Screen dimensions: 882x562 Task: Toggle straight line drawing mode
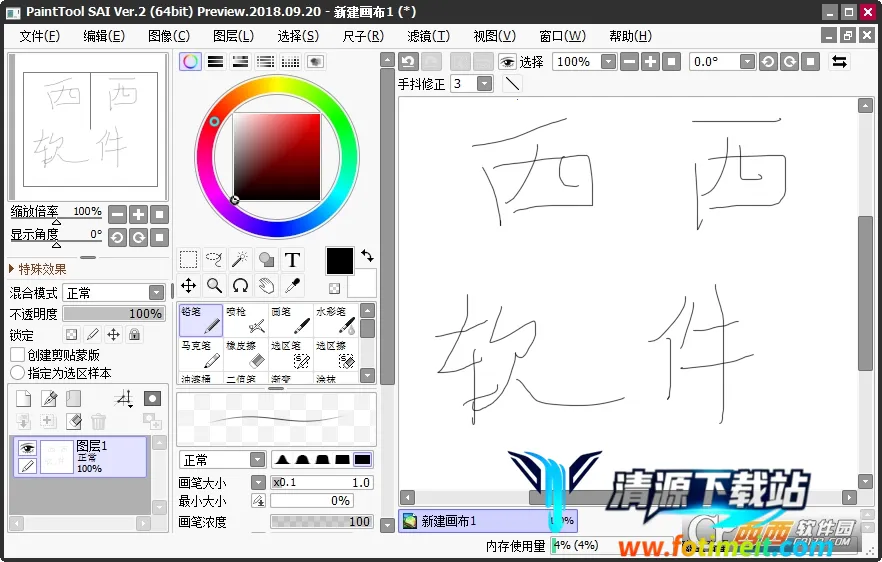[512, 84]
